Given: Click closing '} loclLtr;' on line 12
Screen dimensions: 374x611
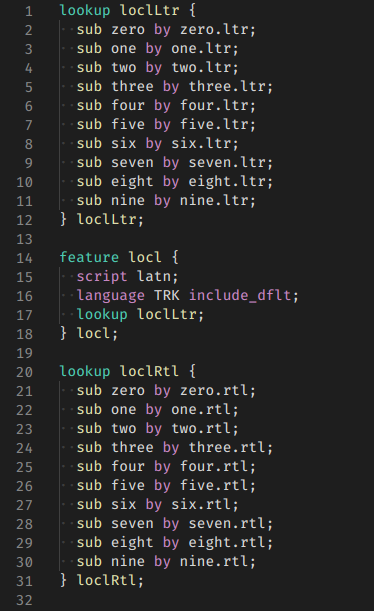Looking at the screenshot, I should [102, 219].
